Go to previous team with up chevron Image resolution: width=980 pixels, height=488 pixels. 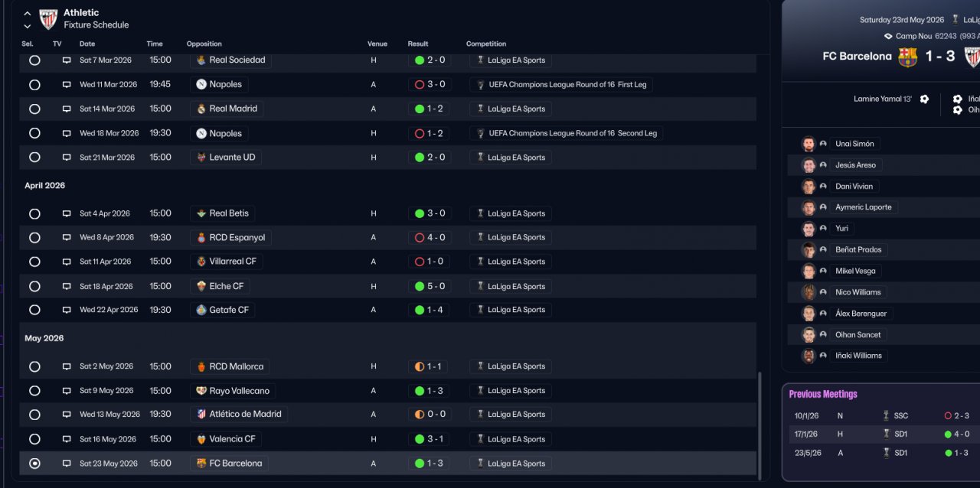point(28,13)
